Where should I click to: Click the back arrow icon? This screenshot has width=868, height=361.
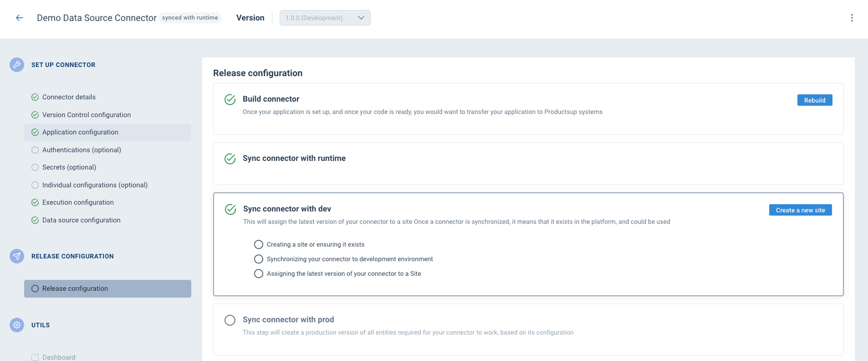point(19,18)
